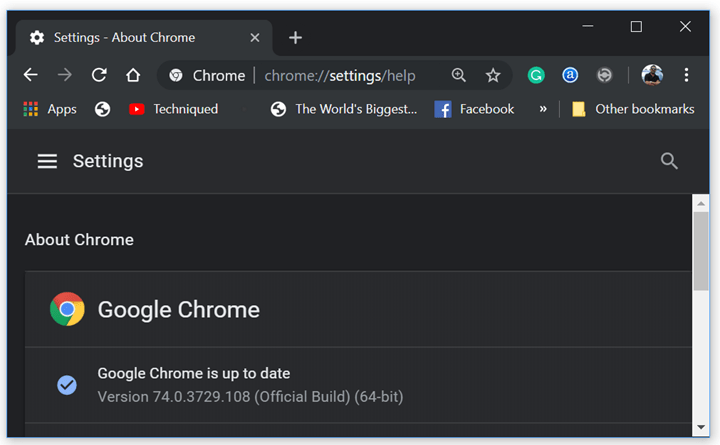Open the Techniqued YouTube bookmark
This screenshot has width=720, height=445.
(174, 109)
